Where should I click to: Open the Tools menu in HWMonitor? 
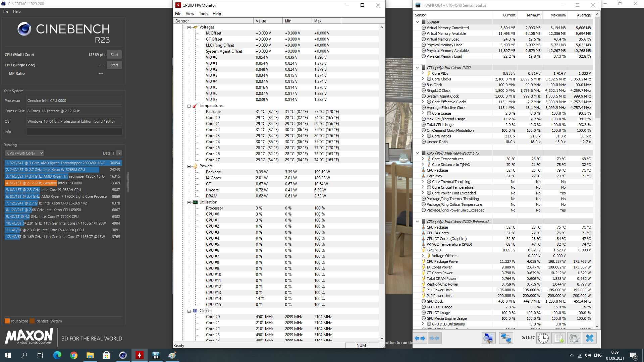(203, 14)
